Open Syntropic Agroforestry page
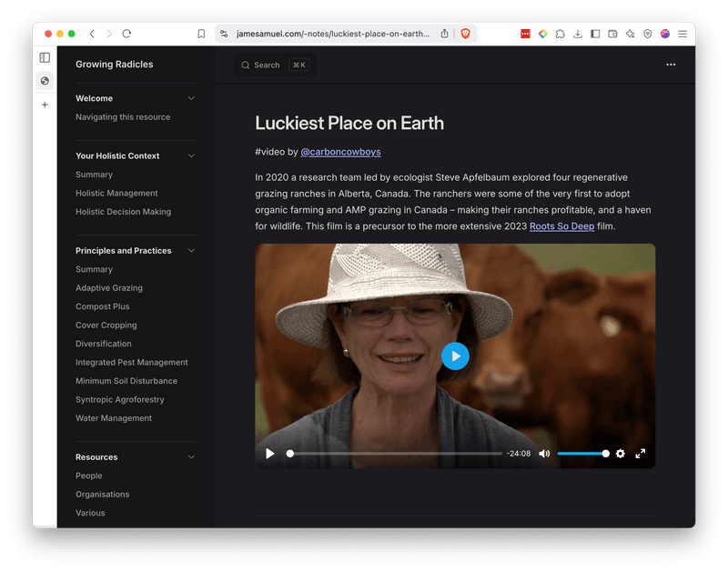The height and width of the screenshot is (571, 728). point(120,399)
